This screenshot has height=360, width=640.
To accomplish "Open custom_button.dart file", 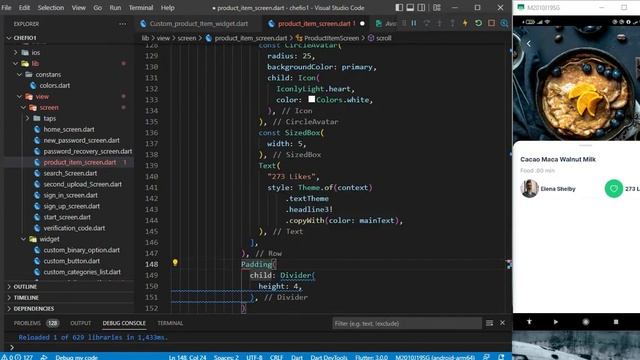I will [71, 261].
